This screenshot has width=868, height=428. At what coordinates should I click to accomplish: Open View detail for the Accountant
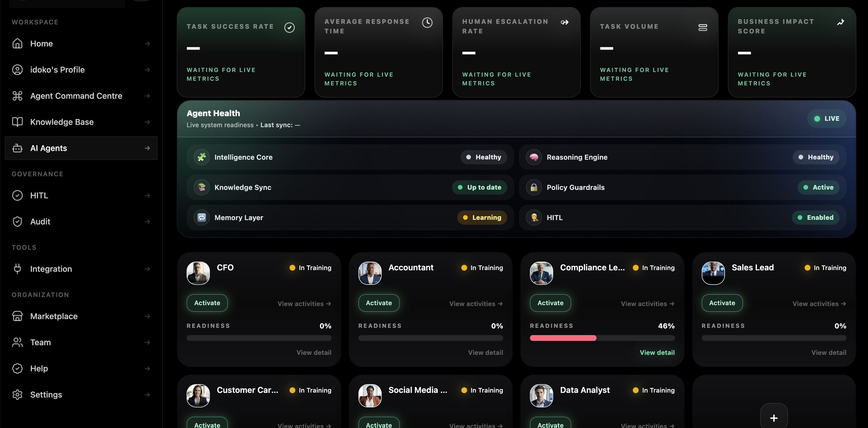pos(485,352)
